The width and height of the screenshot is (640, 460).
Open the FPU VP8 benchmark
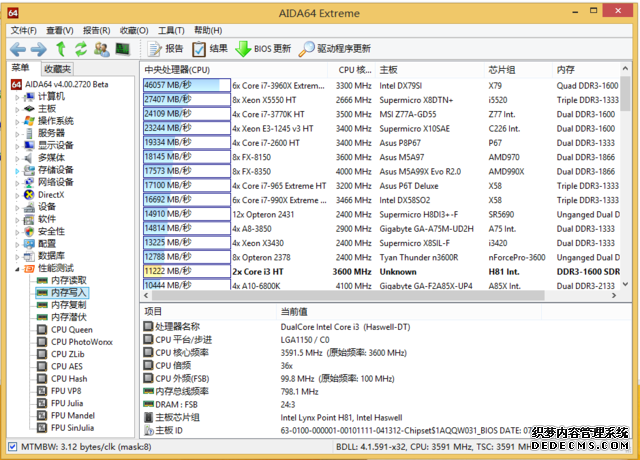tap(60, 391)
